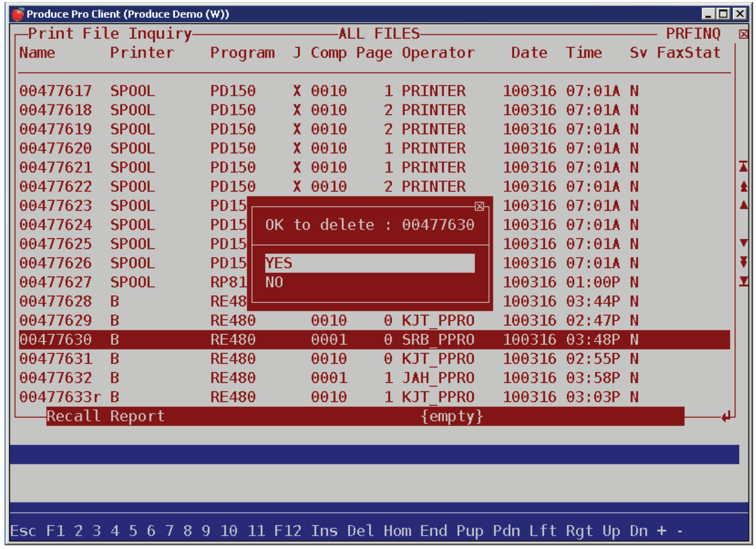Close the delete confirmation dialog box

point(479,206)
